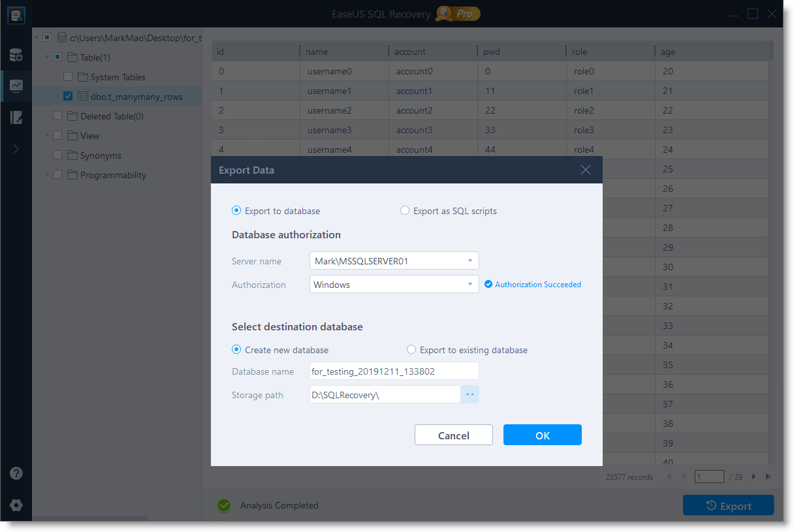The height and width of the screenshot is (532, 794).
Task: Click the name column header
Action: point(343,52)
